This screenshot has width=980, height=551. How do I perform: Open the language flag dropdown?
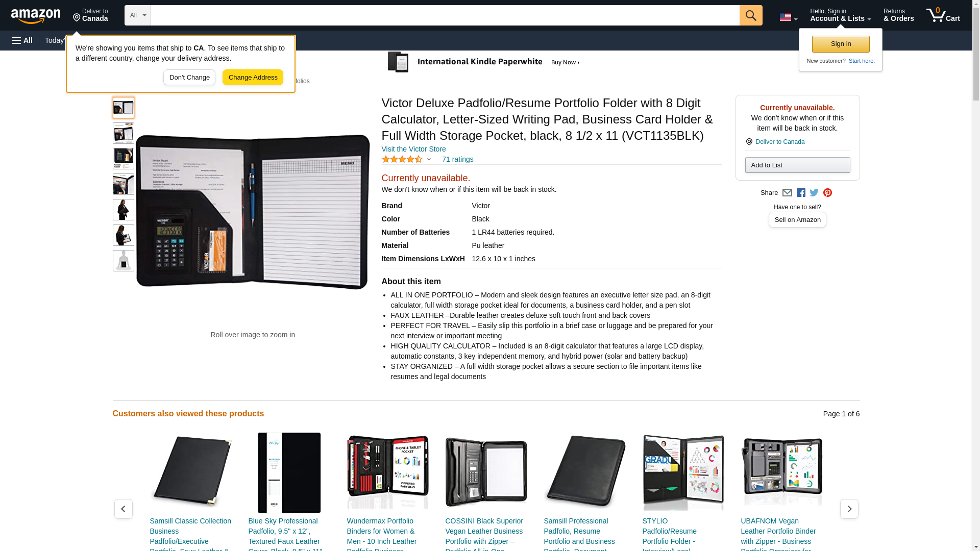[x=788, y=18]
